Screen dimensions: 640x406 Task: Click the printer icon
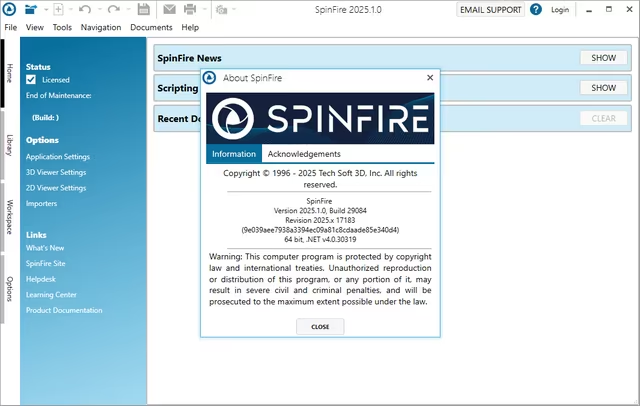point(190,9)
